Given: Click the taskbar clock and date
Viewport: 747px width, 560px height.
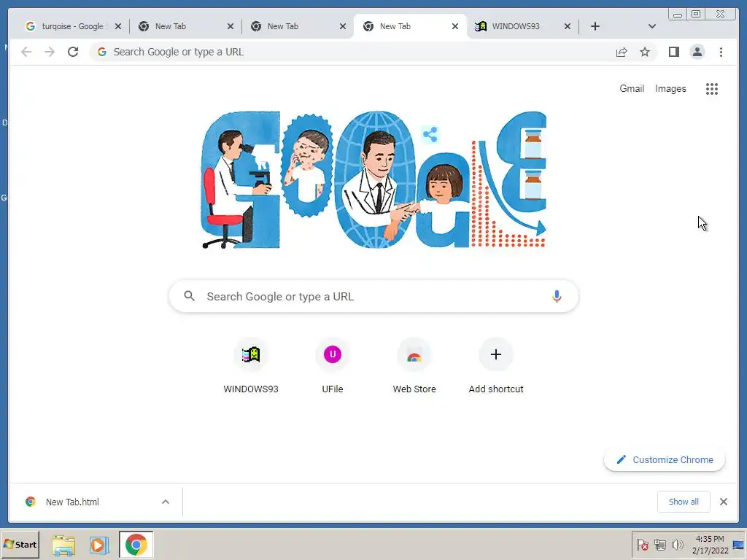Looking at the screenshot, I should (710, 544).
